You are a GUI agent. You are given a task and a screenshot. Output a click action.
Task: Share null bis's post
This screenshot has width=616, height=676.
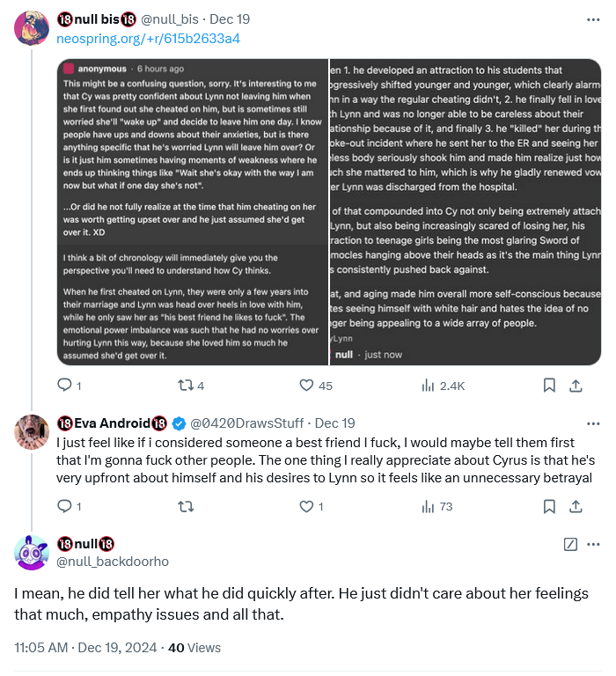pos(576,386)
